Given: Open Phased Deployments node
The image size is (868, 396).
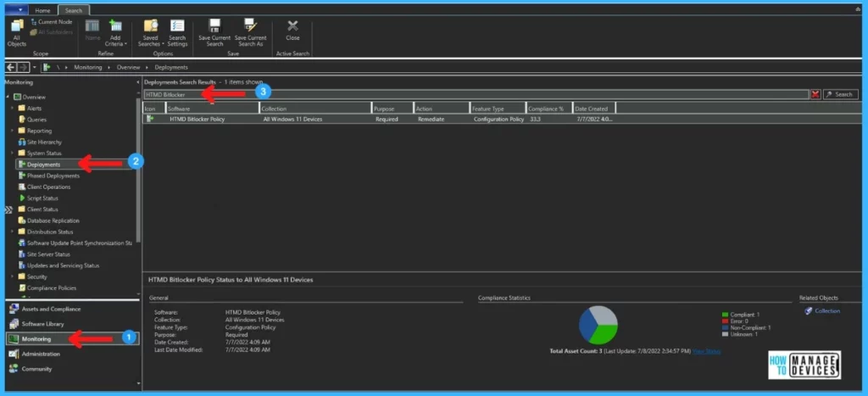Looking at the screenshot, I should coord(48,176).
